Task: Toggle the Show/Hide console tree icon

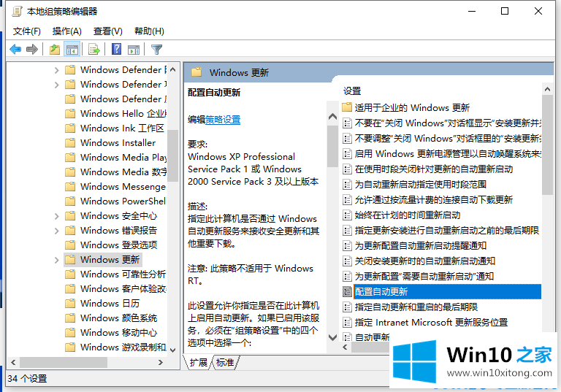Action: (72, 50)
